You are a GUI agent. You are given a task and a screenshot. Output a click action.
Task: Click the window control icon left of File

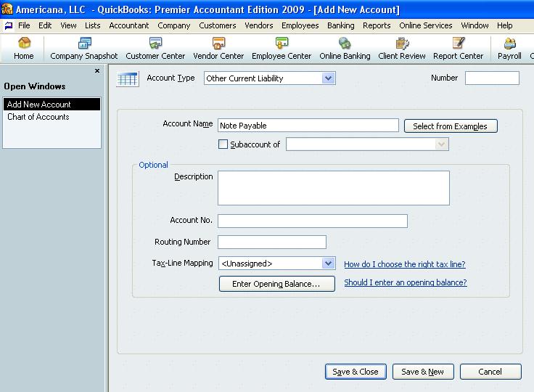click(9, 25)
